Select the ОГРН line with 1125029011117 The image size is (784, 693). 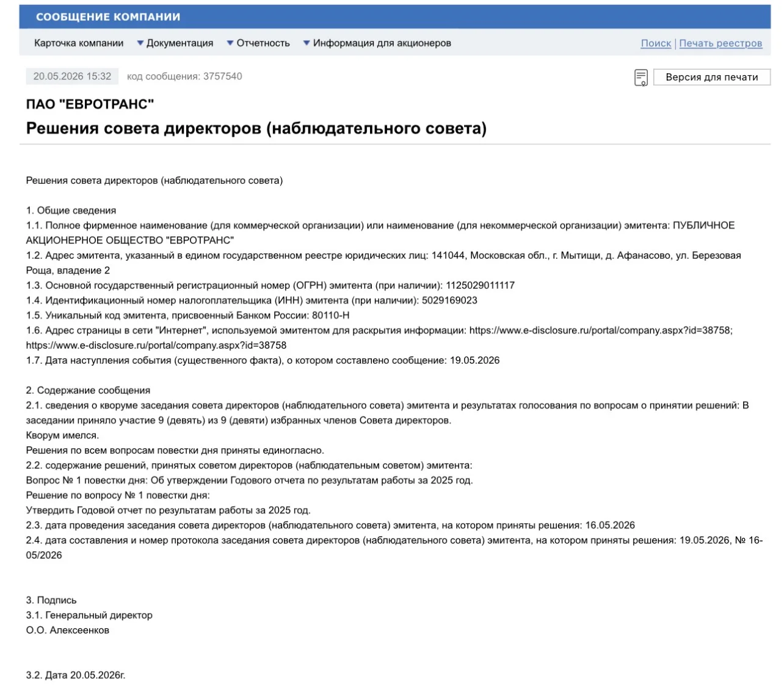[x=270, y=285]
